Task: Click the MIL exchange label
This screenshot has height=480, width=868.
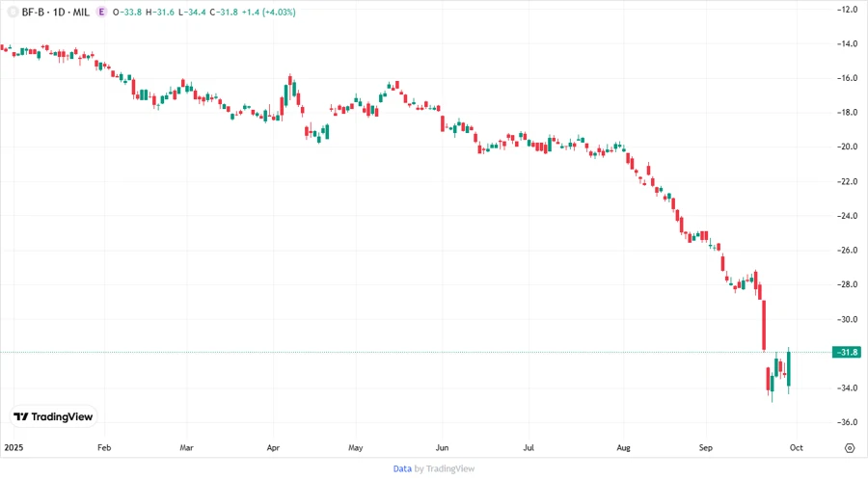Action: (81, 12)
